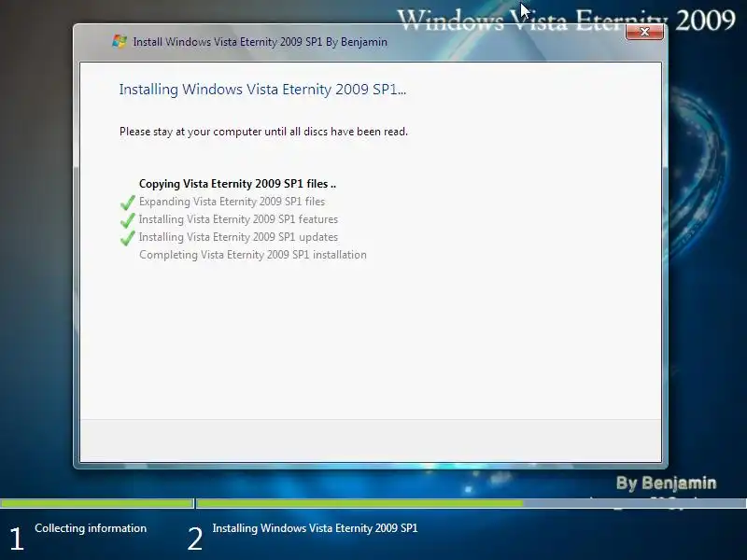Click the Collecting information progress bar

pos(97,503)
